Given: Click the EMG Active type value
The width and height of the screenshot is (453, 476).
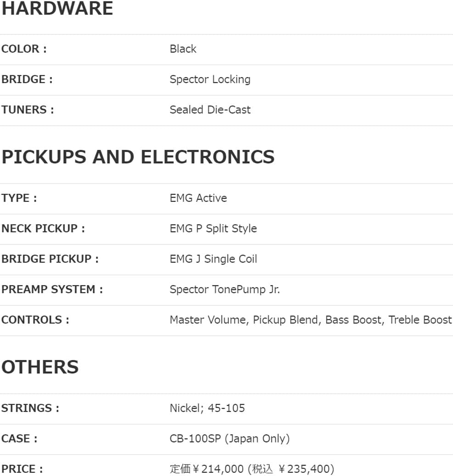Looking at the screenshot, I should (198, 198).
